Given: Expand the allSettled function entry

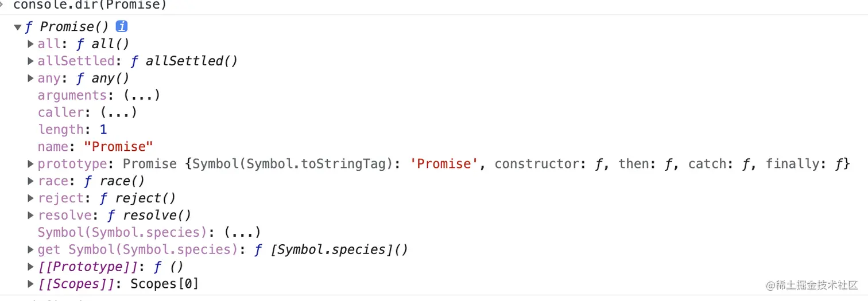Looking at the screenshot, I should 30,61.
